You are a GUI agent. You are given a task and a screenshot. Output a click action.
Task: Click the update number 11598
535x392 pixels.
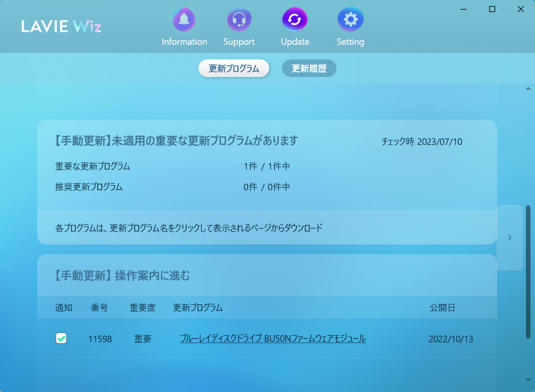coord(100,339)
